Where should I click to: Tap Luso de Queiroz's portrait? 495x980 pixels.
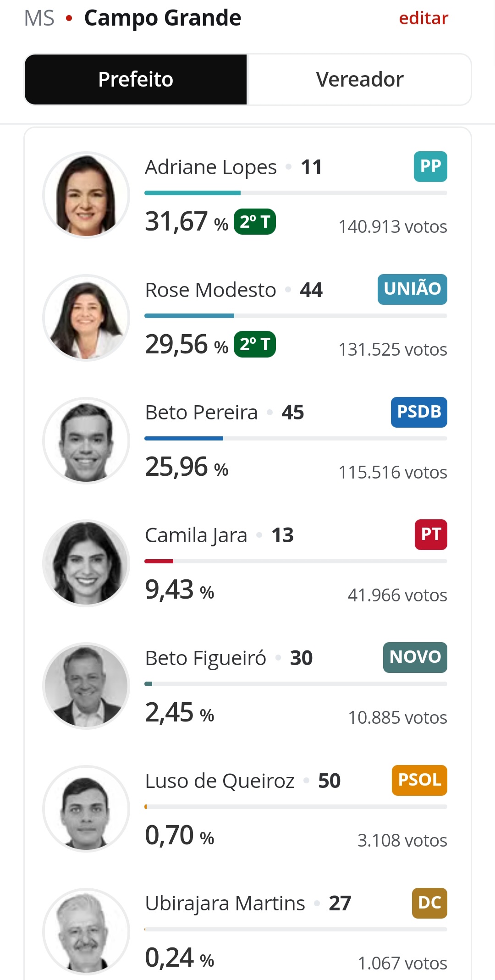(x=86, y=809)
